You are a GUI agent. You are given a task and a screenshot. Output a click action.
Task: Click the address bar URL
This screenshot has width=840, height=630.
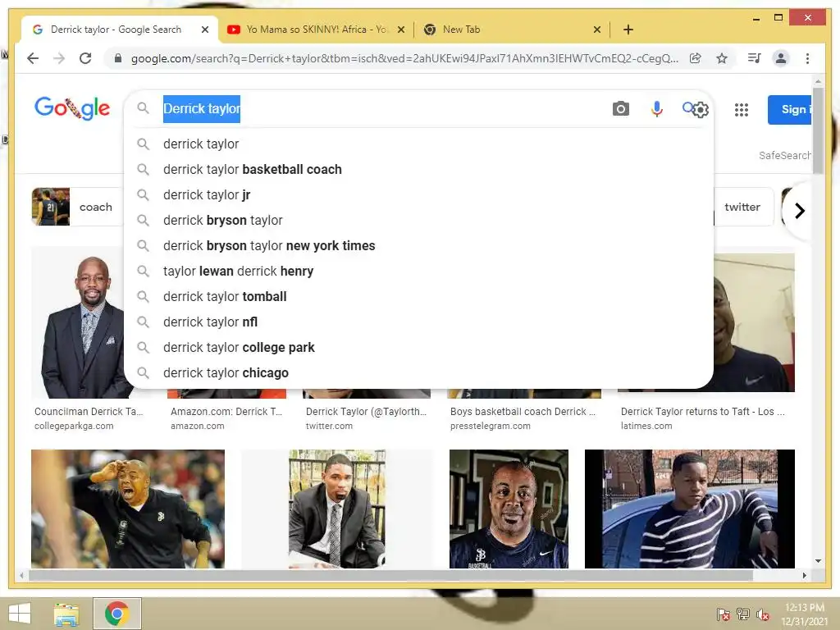[x=404, y=58]
